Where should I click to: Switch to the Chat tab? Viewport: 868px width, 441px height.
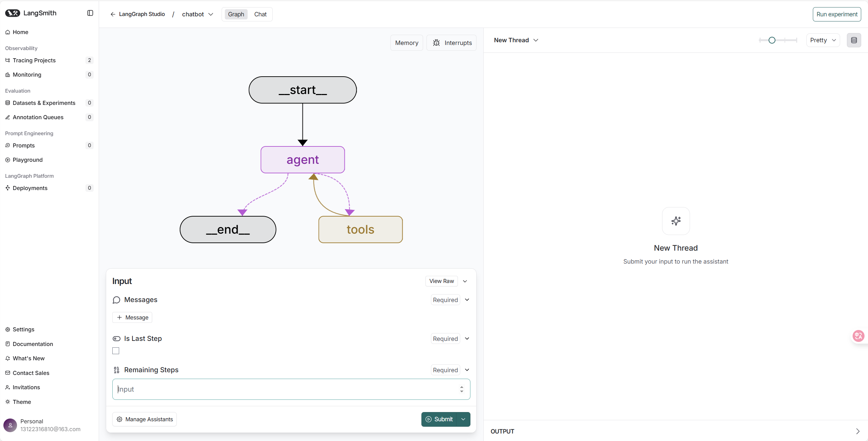coord(260,14)
